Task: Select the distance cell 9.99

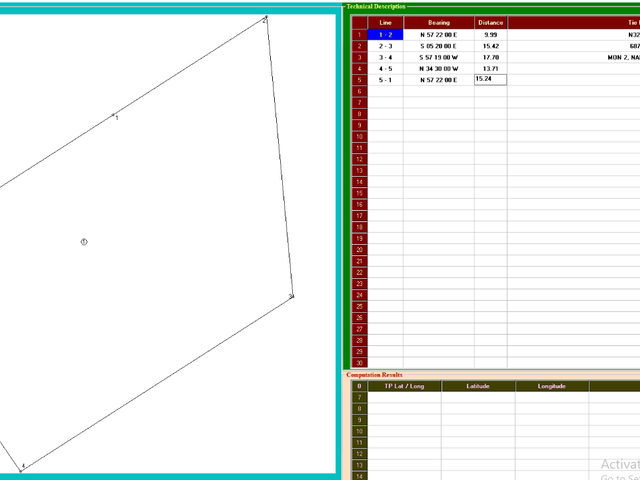Action: point(491,35)
